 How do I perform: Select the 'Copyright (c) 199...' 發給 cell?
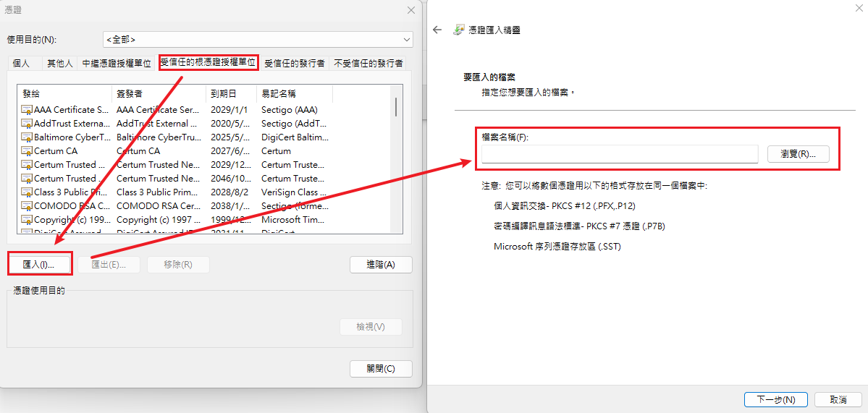tap(72, 220)
